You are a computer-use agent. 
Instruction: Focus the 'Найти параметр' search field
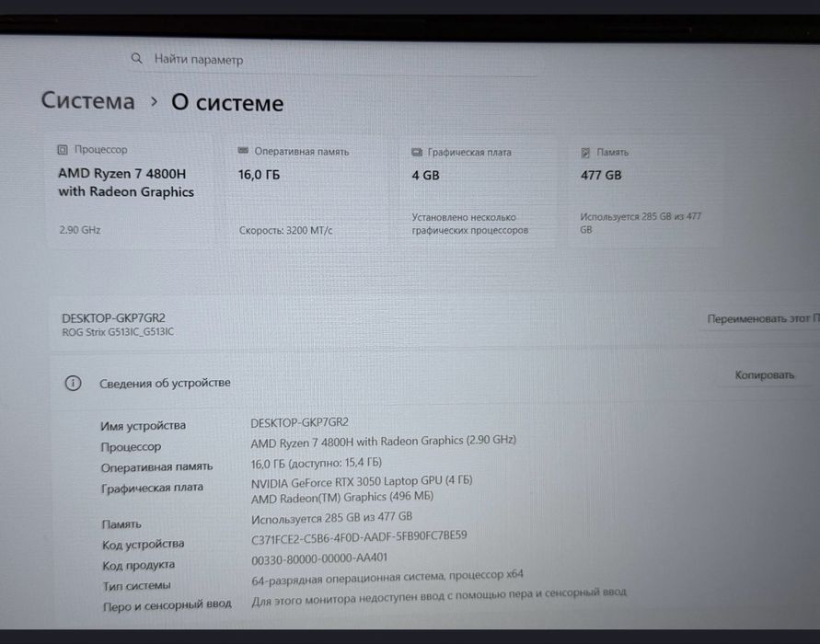click(x=332, y=60)
